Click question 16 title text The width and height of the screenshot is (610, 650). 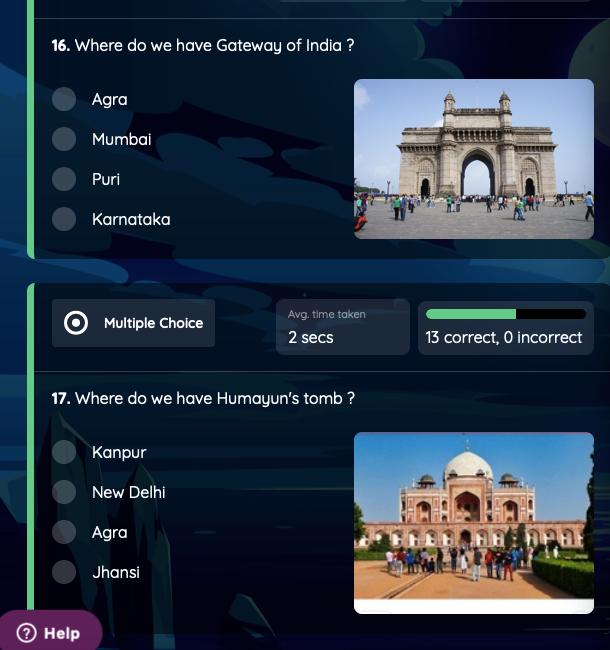[203, 46]
